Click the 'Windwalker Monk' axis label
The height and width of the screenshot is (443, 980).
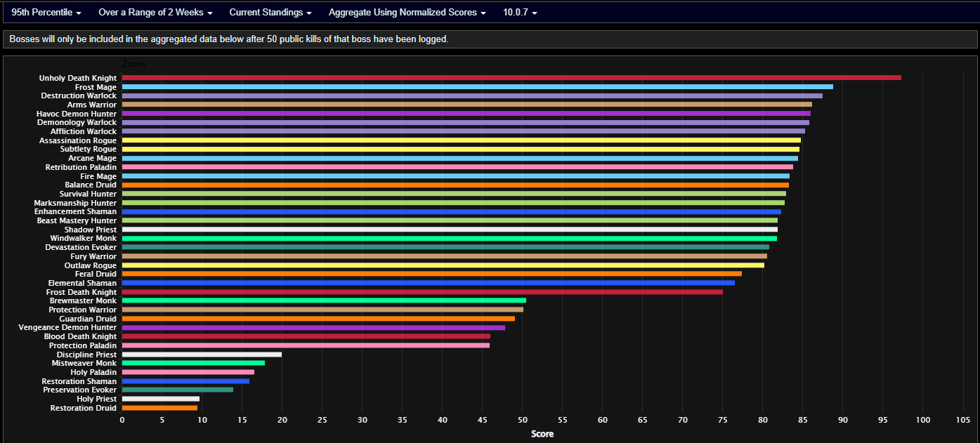84,239
